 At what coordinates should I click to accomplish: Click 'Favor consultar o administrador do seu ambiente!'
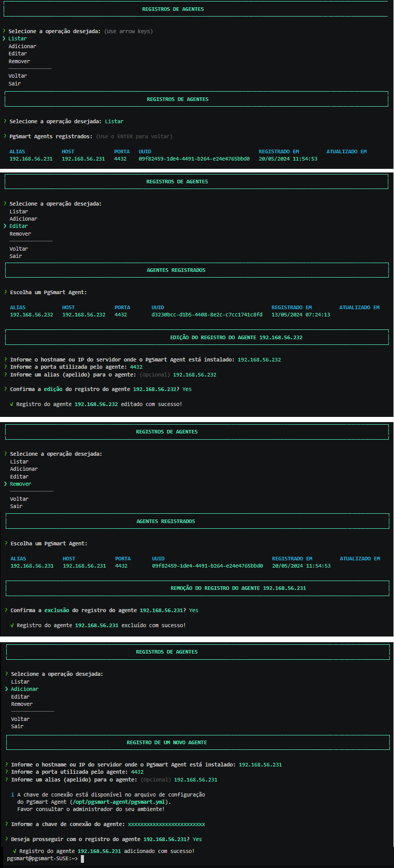coord(91,809)
